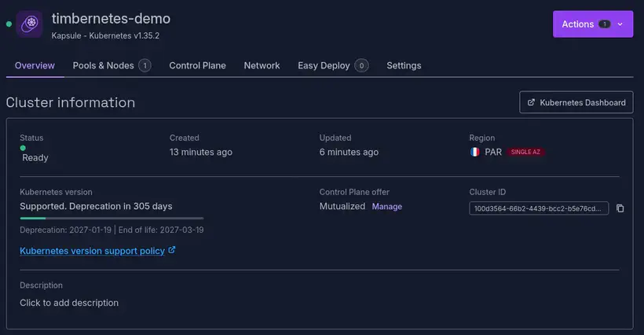
Task: Click the timbernetes-demo cluster title
Action: pyautogui.click(x=111, y=19)
